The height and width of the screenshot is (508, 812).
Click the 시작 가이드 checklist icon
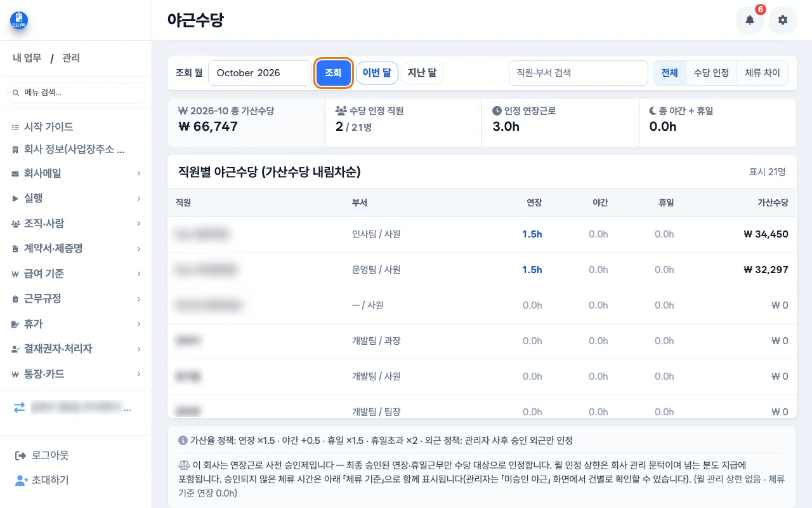pyautogui.click(x=15, y=127)
